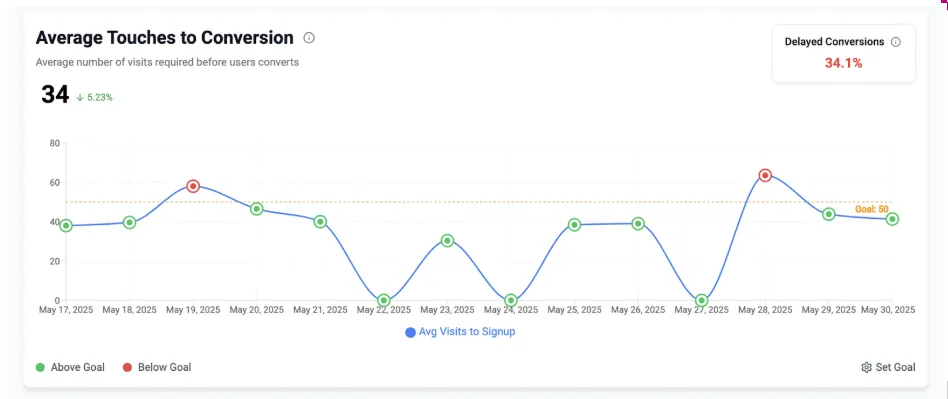The image size is (948, 399).
Task: Select the May 30, 2025 data point
Action: point(892,219)
